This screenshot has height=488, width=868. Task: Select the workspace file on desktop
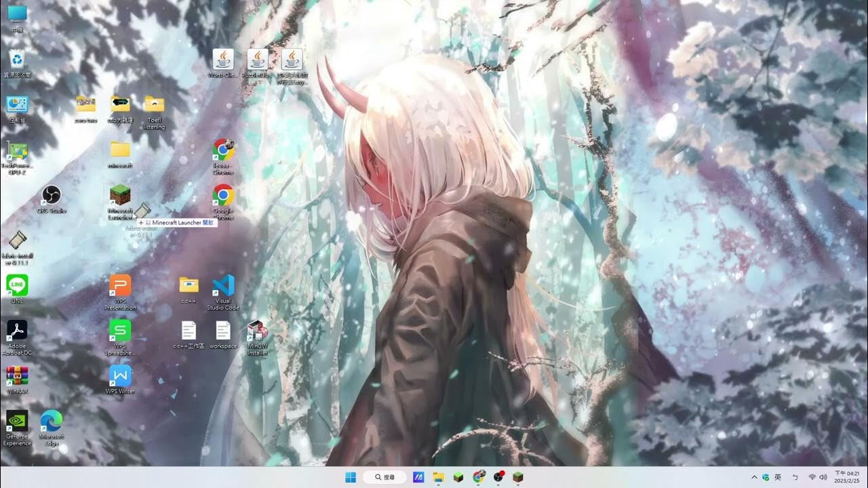(x=223, y=334)
